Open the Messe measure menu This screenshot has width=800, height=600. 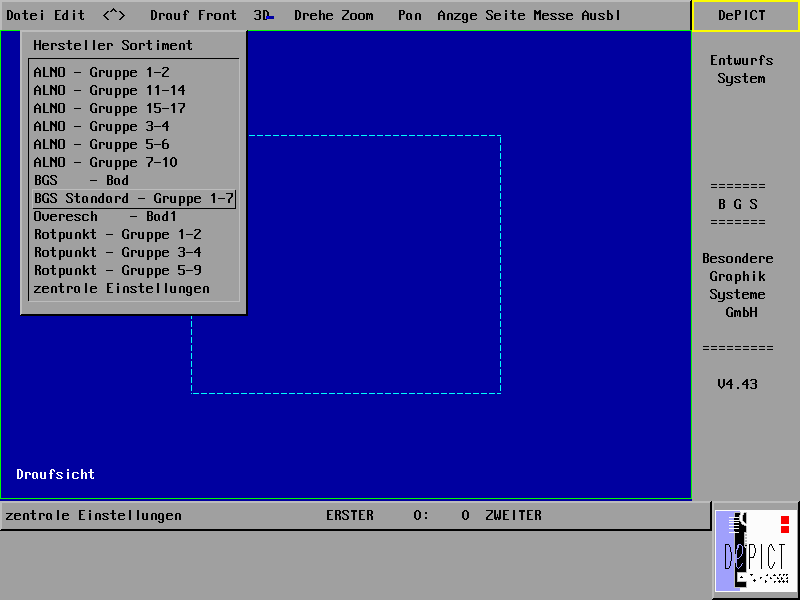pos(554,15)
